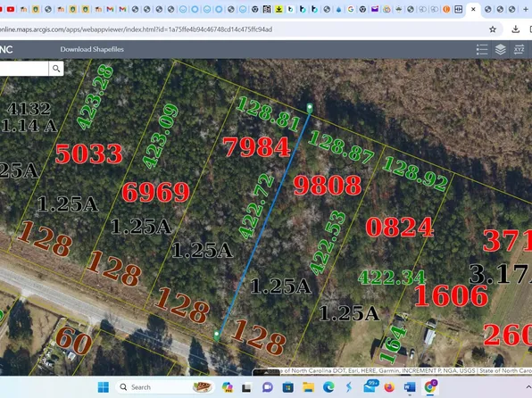This screenshot has height=398, width=532.
Task: Switch to the Google tab
Action: click(x=351, y=10)
